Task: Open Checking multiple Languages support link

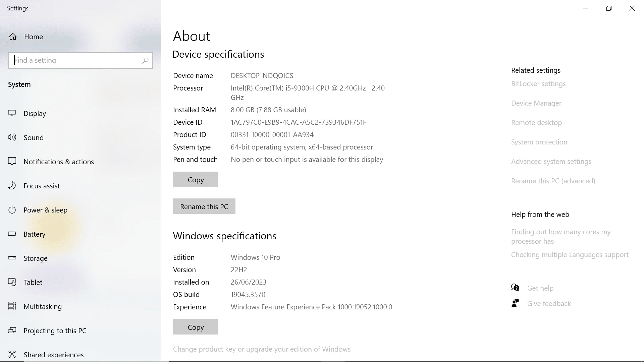Action: 570,255
